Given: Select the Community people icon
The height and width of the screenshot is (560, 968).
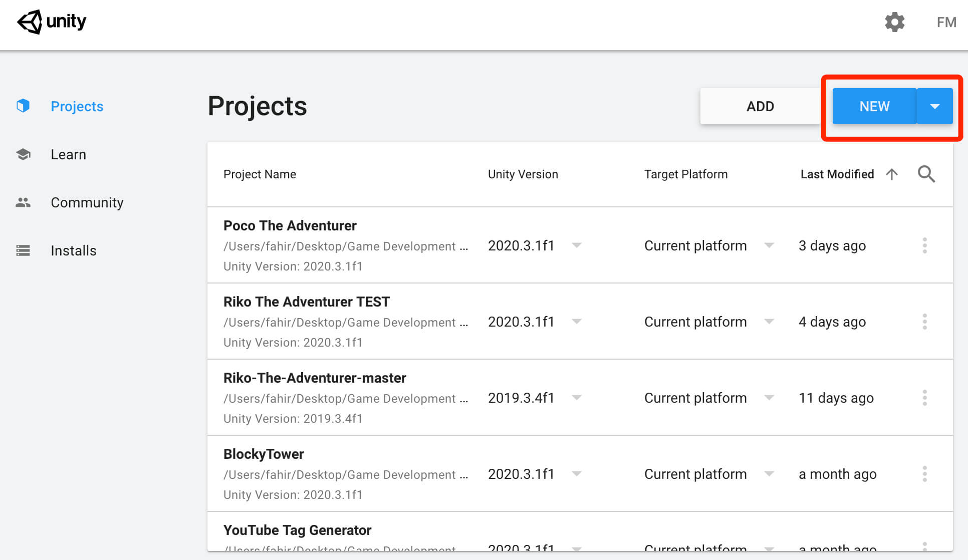Looking at the screenshot, I should point(23,202).
